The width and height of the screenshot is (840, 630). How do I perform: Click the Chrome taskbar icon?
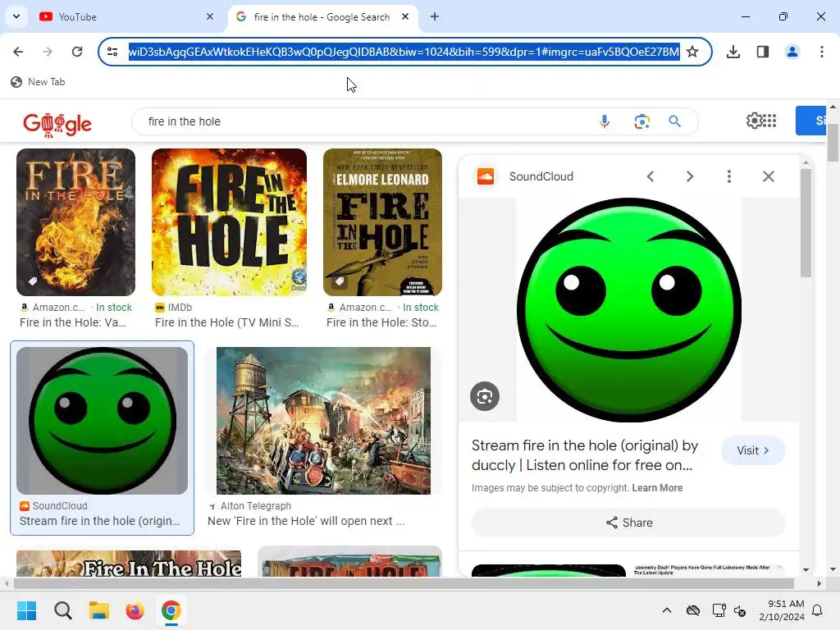171,610
